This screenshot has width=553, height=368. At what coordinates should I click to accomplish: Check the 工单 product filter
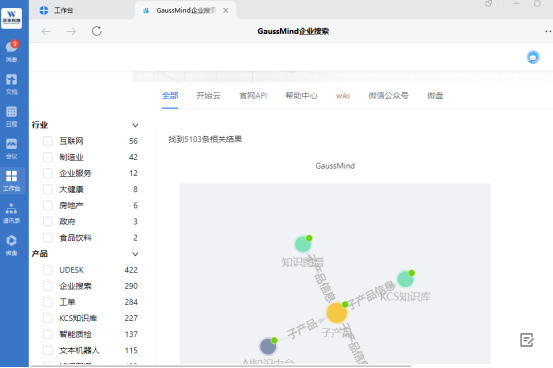tap(48, 302)
